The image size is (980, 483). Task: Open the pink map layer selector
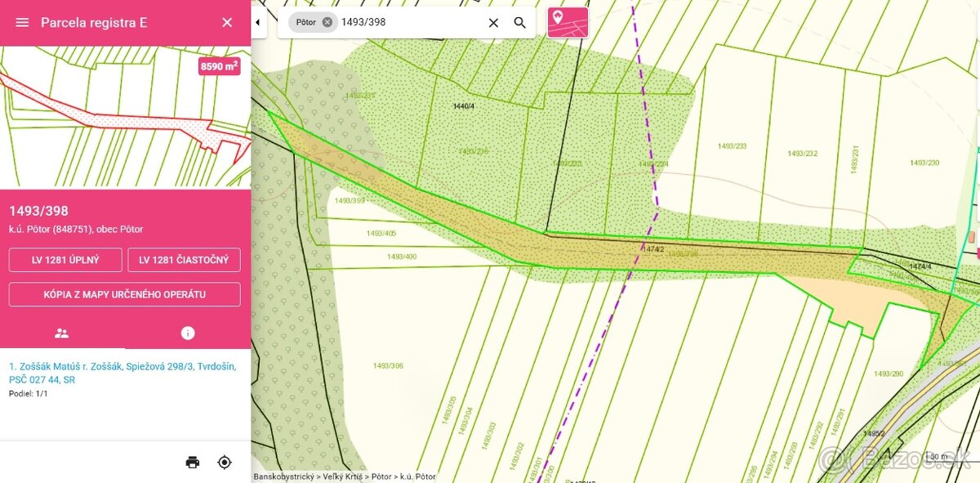pos(568,22)
